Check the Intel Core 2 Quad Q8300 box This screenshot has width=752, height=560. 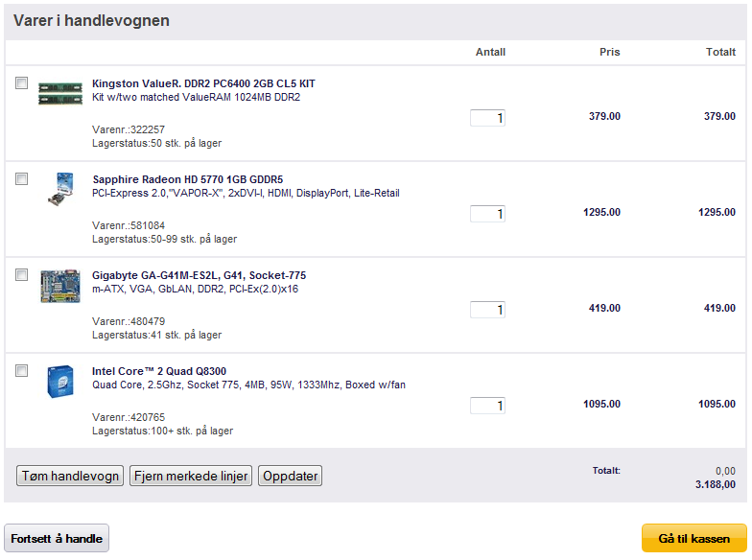[x=21, y=370]
